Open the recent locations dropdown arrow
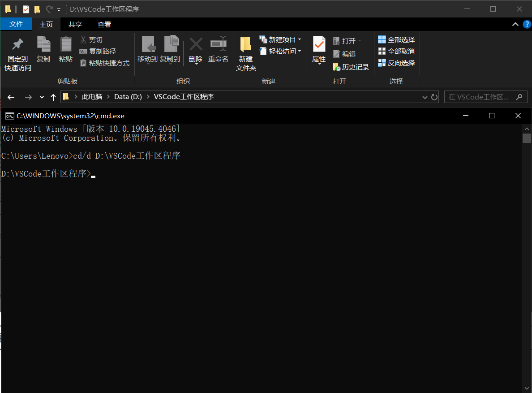Screen dimensions: 532x393 (x=42, y=97)
